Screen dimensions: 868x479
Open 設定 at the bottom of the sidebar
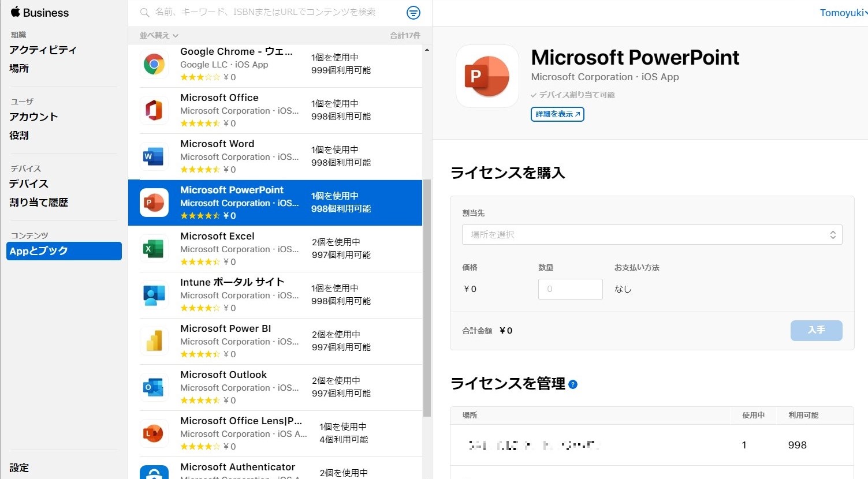(x=19, y=467)
